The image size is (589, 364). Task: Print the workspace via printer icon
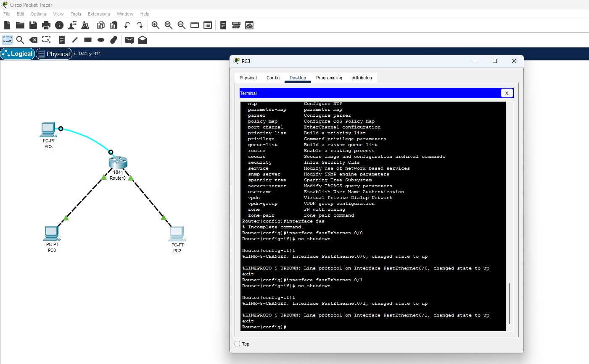[x=46, y=25]
